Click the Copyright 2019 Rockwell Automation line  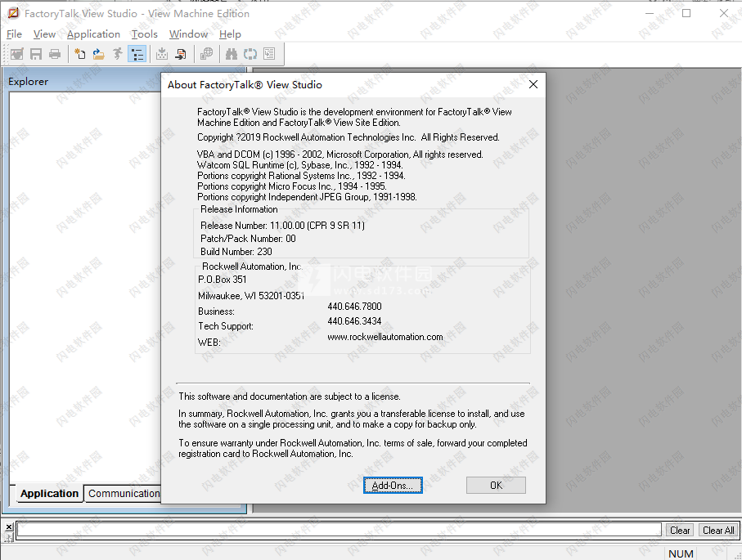click(349, 137)
